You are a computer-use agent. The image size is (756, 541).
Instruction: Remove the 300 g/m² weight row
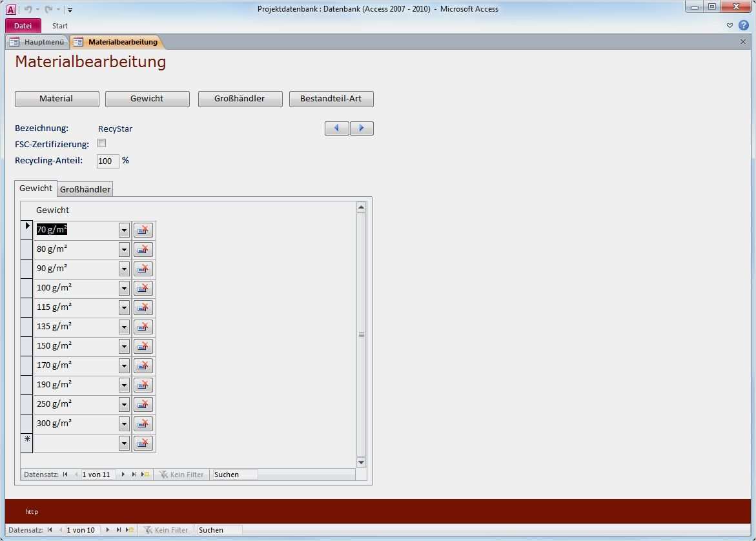click(x=143, y=424)
